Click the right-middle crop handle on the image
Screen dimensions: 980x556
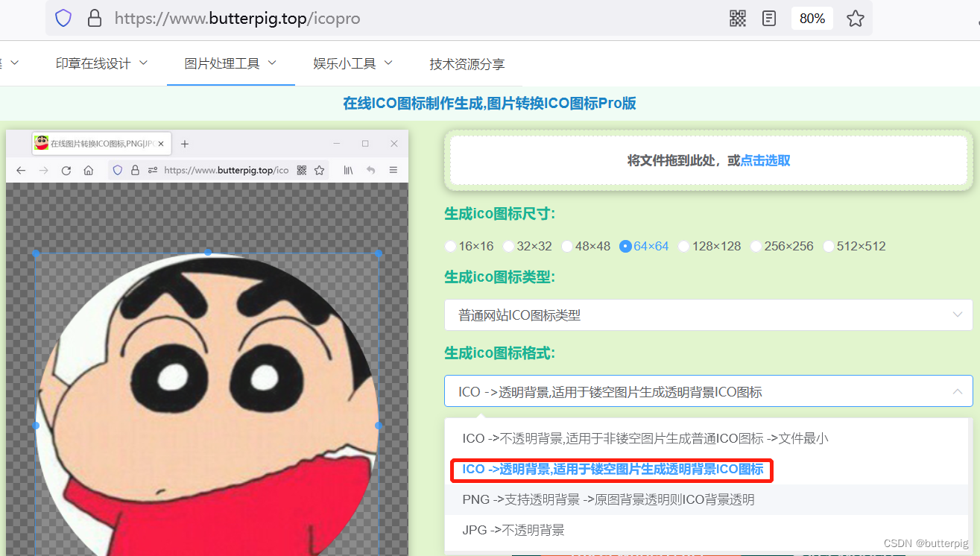point(379,426)
